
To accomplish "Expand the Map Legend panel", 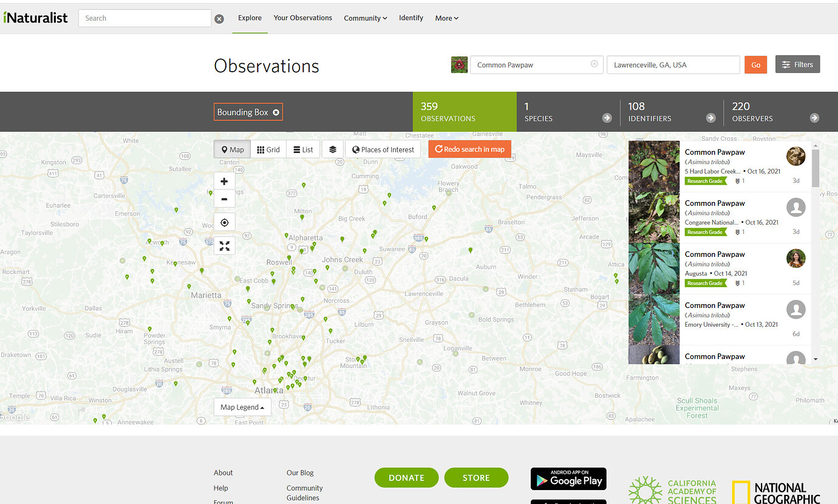I will click(242, 407).
